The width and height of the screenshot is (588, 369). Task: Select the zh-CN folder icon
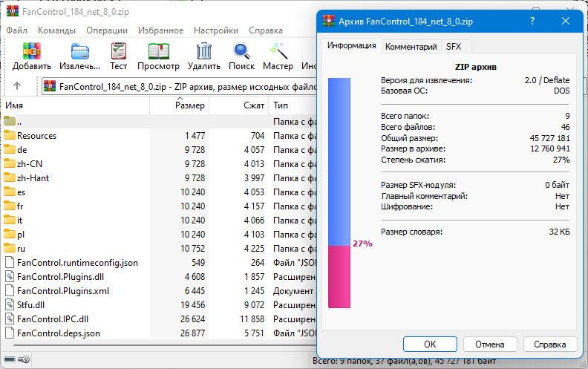tap(10, 163)
